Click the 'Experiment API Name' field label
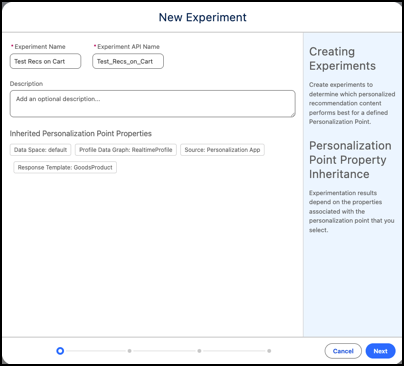The width and height of the screenshot is (404, 366). pyautogui.click(x=128, y=47)
